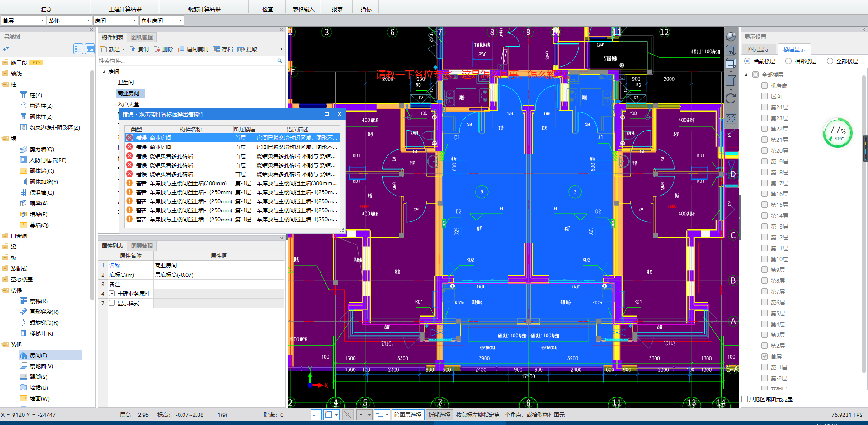
Task: Select 螺旋梯段(R) spiral stair icon
Action: click(24, 322)
